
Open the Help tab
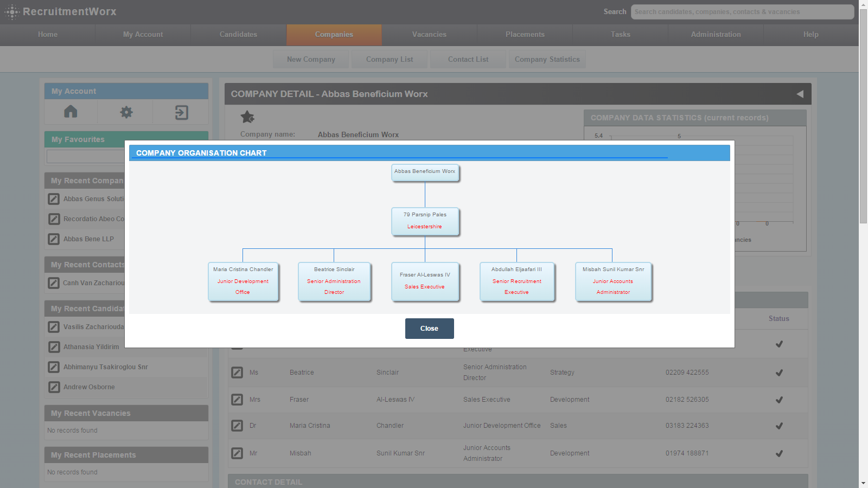click(x=811, y=35)
